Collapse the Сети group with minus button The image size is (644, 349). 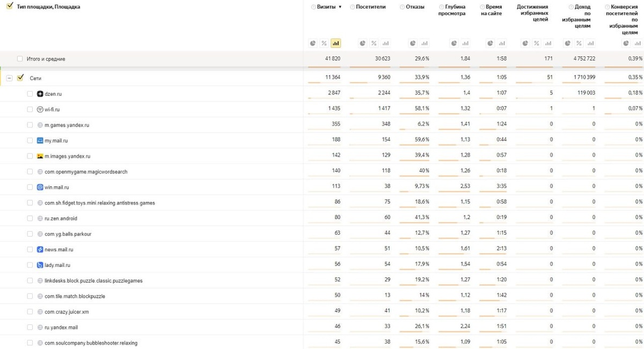[9, 78]
